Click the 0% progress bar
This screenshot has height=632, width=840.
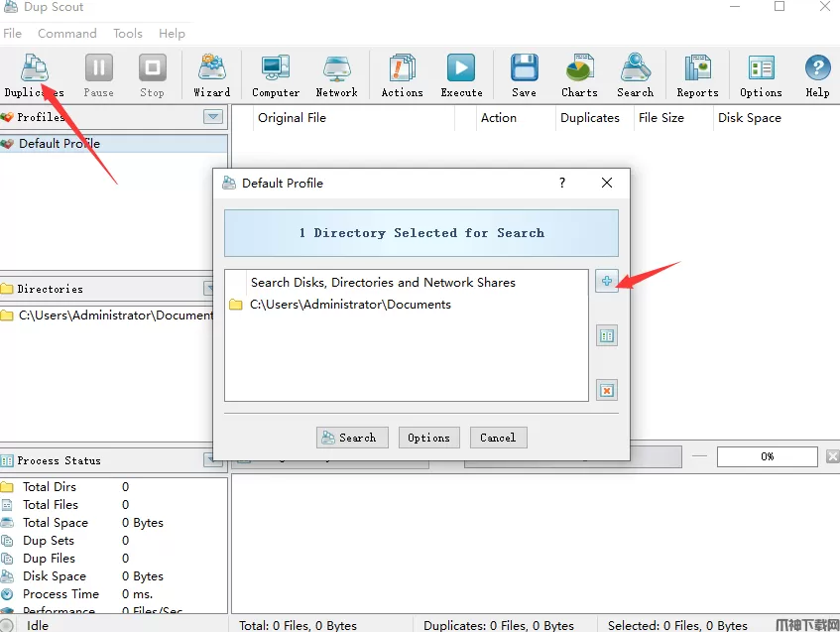tap(768, 456)
